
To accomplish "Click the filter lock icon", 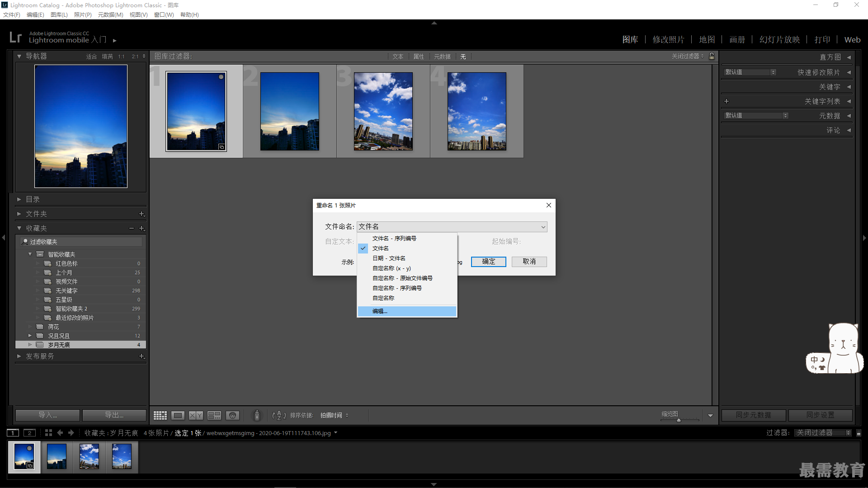I will pos(712,56).
